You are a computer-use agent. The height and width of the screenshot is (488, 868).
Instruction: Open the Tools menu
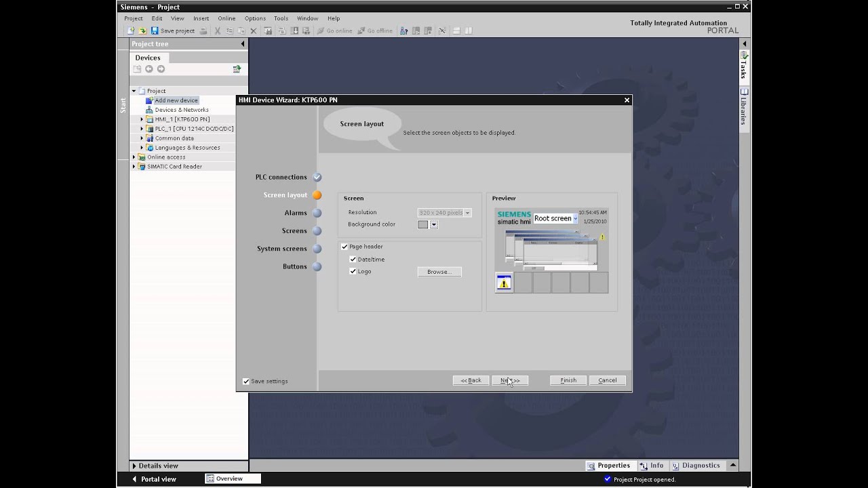(x=281, y=18)
